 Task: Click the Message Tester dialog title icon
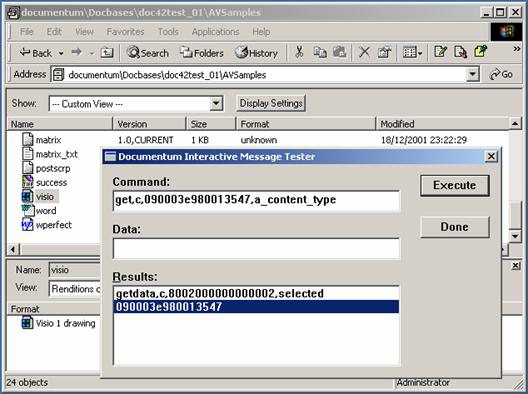tap(110, 157)
